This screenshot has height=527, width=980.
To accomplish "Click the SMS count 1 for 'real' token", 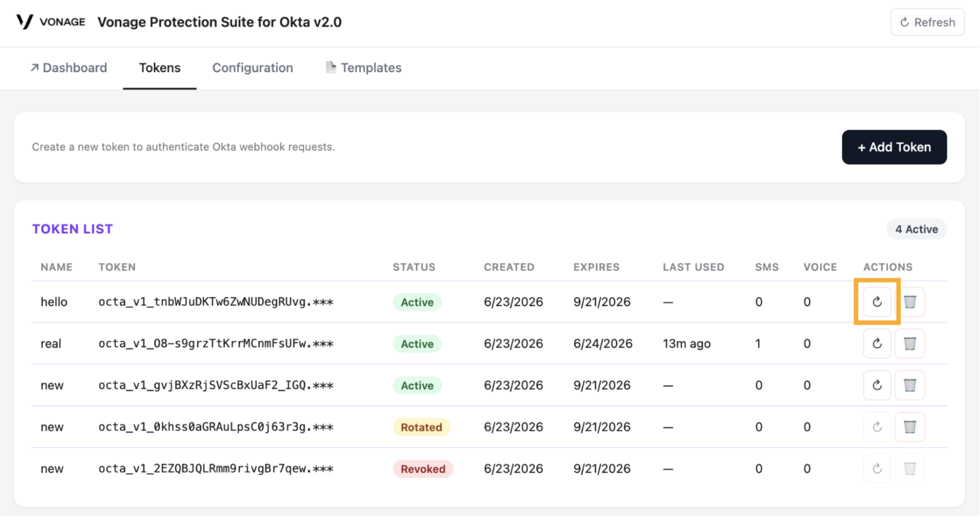I will click(758, 344).
